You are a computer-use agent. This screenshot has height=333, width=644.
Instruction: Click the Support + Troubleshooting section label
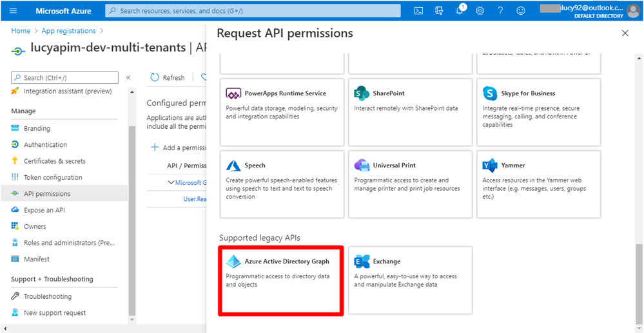52,279
